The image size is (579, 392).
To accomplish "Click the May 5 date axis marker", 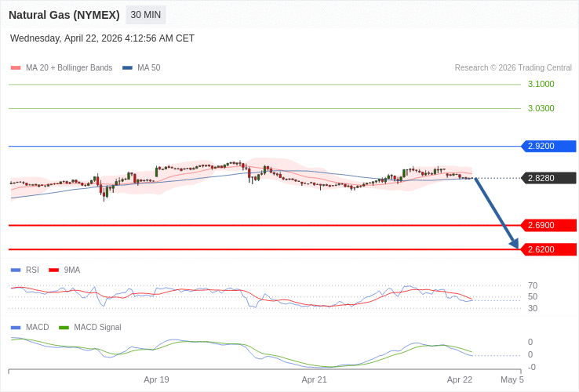I will pos(512,379).
